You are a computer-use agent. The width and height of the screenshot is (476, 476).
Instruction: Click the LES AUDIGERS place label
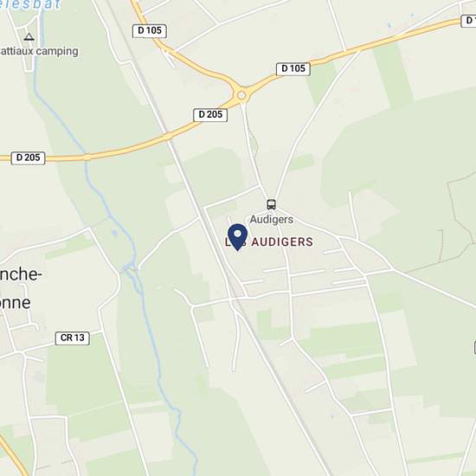(x=269, y=242)
